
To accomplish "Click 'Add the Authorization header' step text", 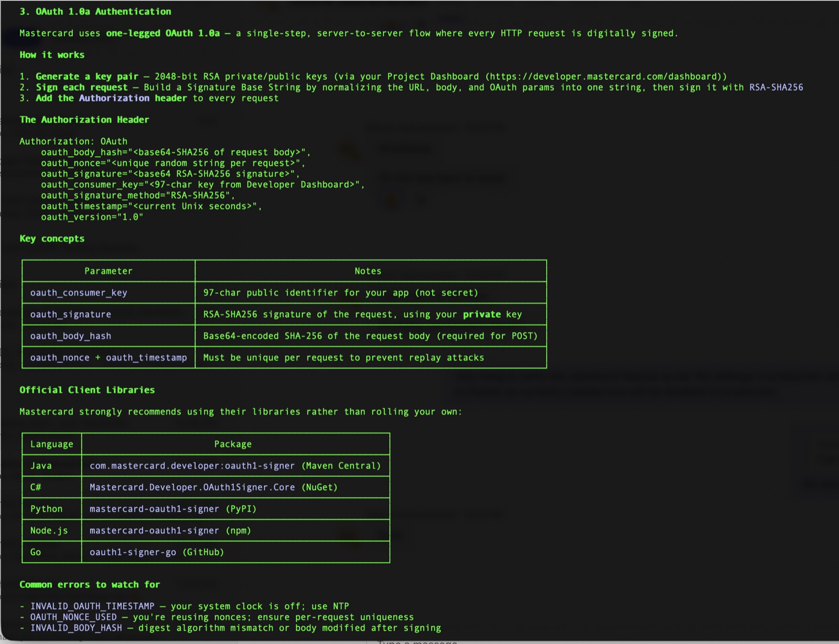I will (111, 98).
